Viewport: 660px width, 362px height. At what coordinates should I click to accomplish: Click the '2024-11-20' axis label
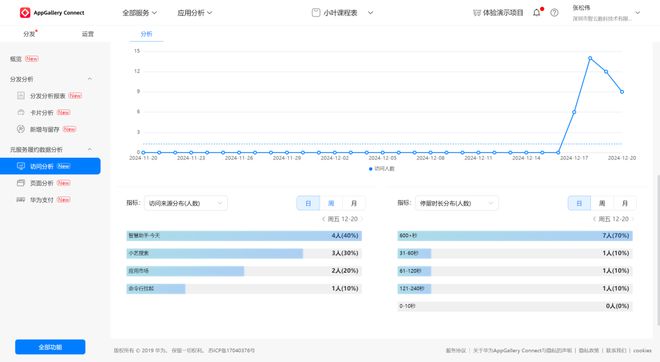(x=143, y=158)
